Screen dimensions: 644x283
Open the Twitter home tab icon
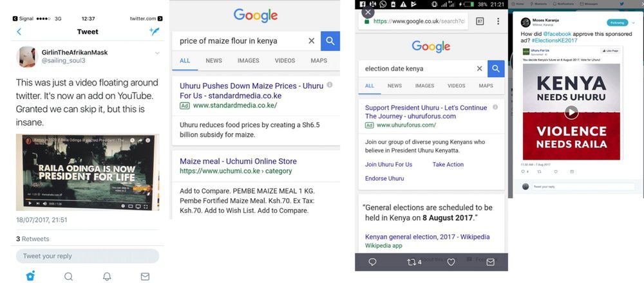(30, 276)
